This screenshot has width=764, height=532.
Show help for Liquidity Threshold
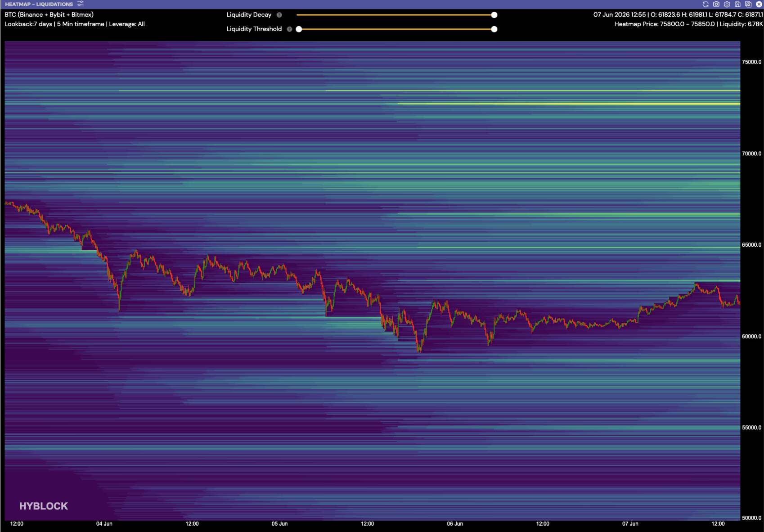(290, 29)
